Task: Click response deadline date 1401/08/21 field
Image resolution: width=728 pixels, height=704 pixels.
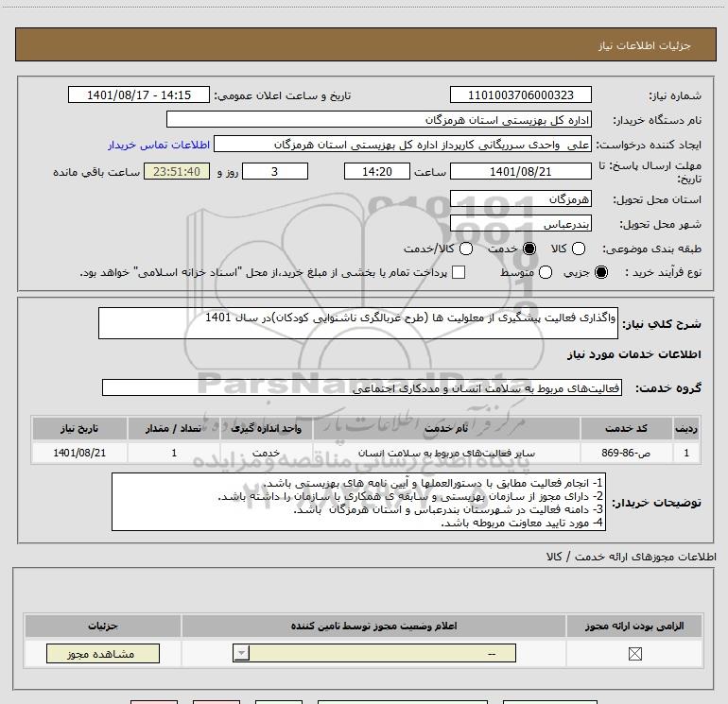Action: [520, 171]
